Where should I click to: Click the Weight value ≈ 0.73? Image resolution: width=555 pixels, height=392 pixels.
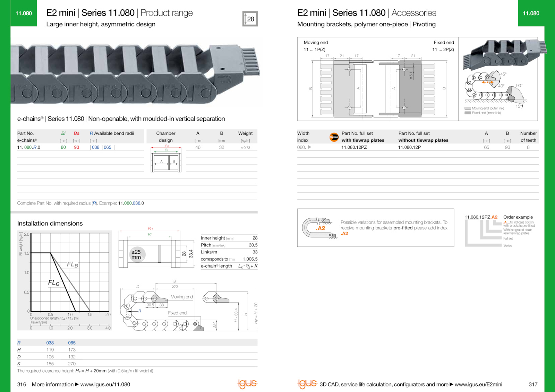click(x=245, y=148)
